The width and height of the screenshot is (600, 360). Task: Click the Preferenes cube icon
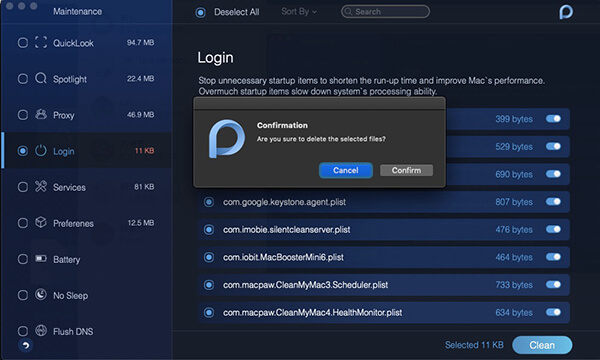coord(41,222)
